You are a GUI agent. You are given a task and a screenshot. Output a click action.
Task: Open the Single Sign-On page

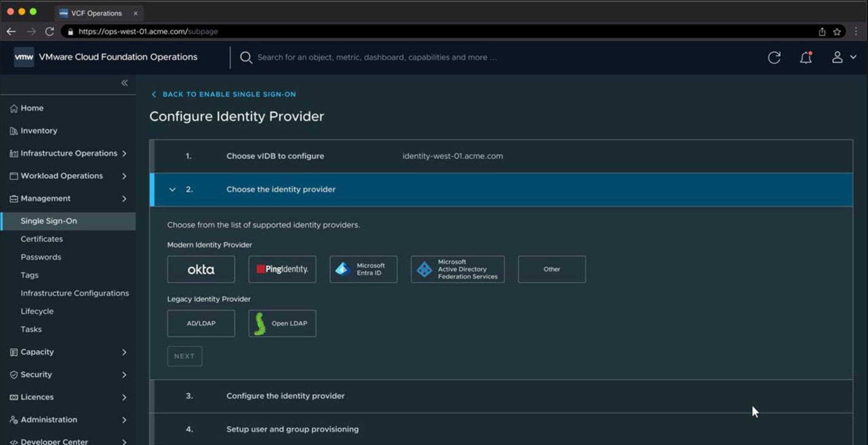[x=49, y=221]
